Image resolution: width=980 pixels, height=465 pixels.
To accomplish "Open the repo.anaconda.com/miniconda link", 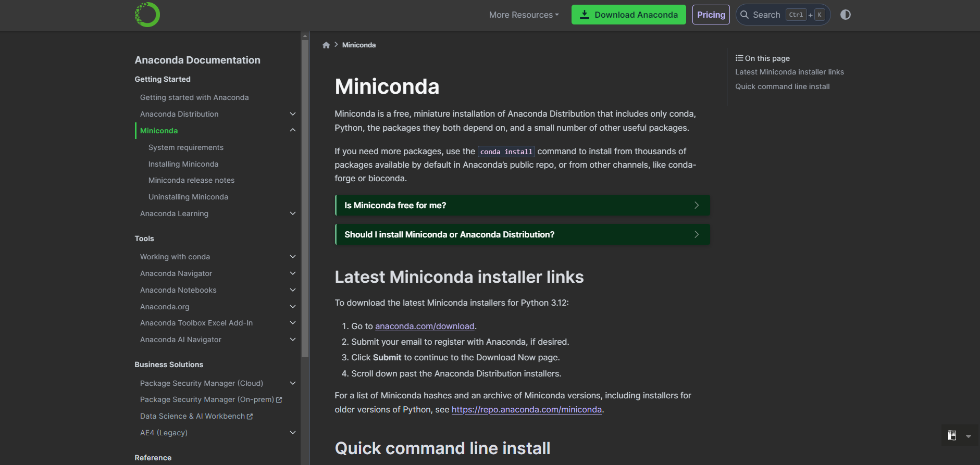I will pyautogui.click(x=527, y=409).
